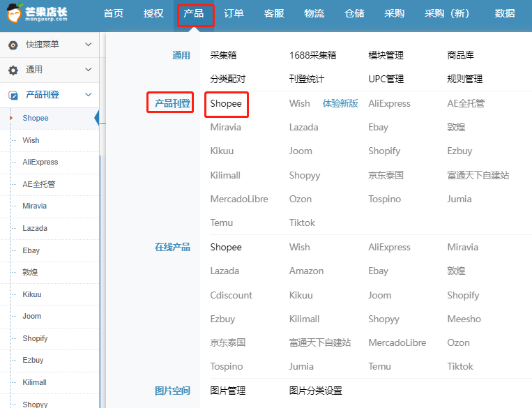
Task: Open Amazon under 在线产品
Action: pos(306,271)
